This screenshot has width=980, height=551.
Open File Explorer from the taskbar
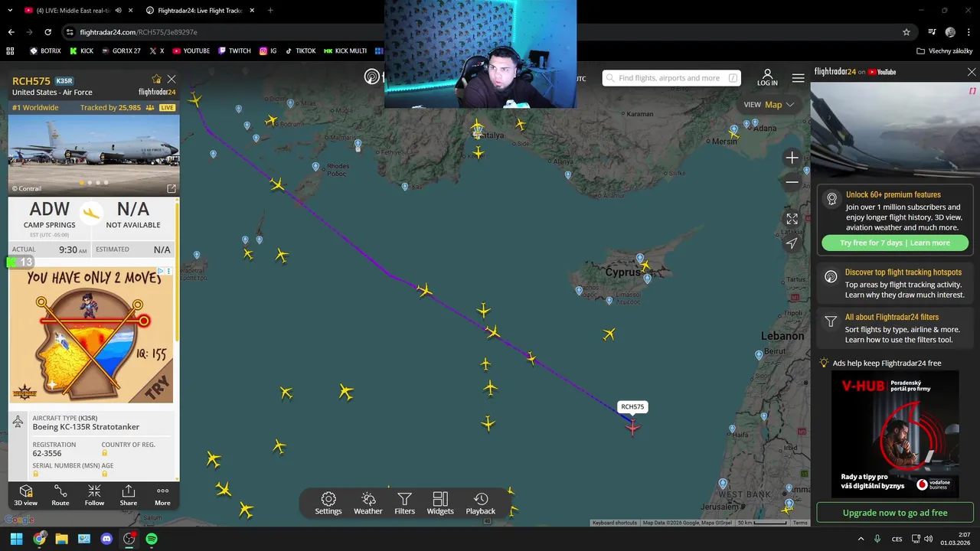[x=61, y=539]
